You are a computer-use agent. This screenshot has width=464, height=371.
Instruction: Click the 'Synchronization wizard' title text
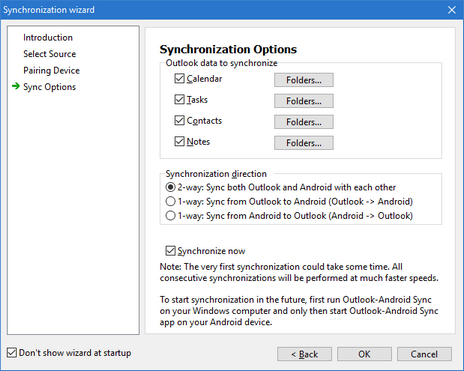point(49,10)
